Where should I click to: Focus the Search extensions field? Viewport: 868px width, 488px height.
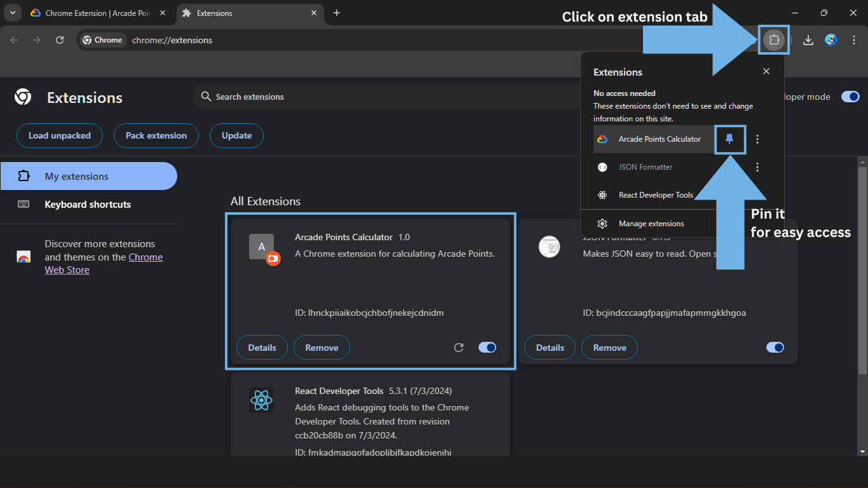386,97
